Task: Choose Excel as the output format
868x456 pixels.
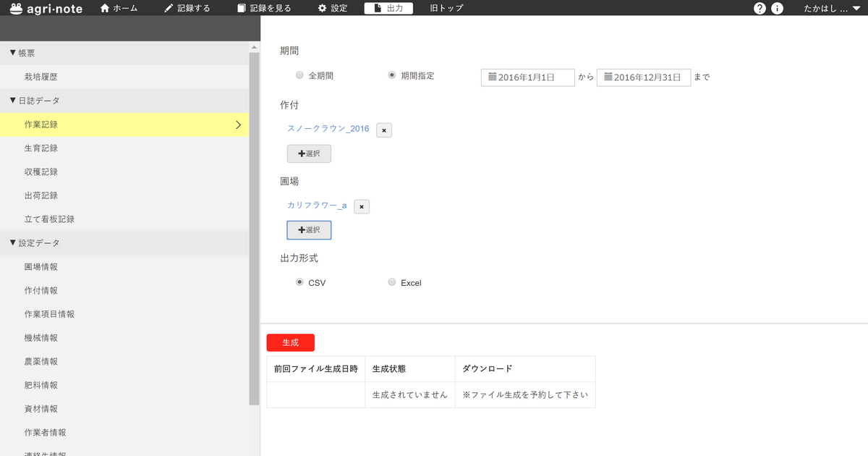Action: (392, 282)
